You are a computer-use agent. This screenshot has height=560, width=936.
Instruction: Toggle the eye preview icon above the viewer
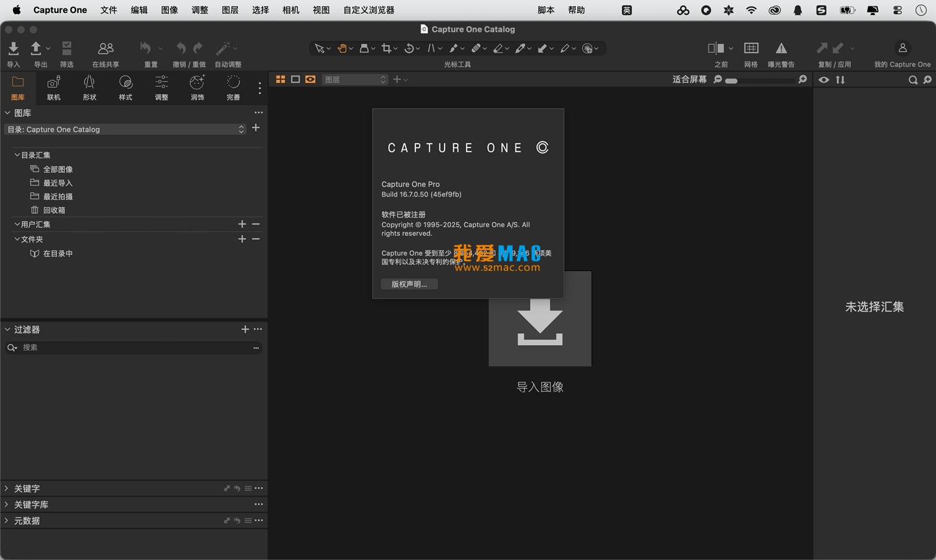pyautogui.click(x=824, y=79)
